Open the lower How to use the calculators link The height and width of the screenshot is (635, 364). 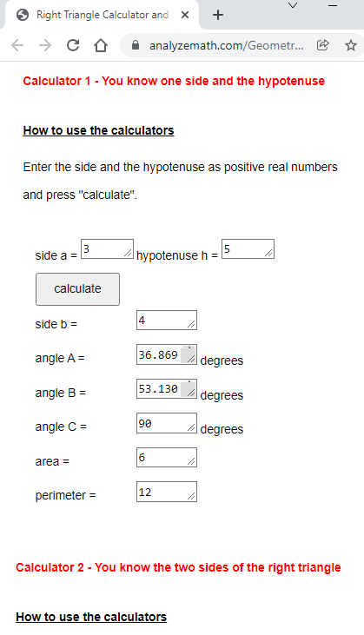pos(91,617)
